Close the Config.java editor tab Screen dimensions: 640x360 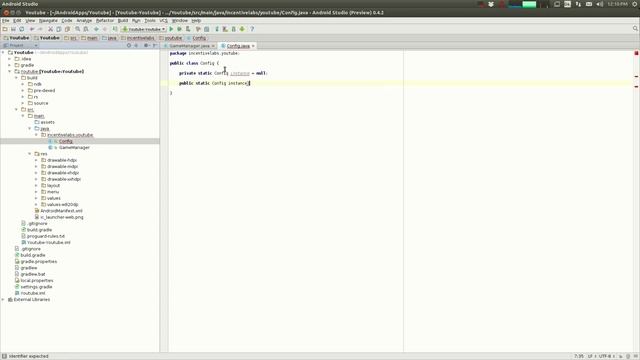pyautogui.click(x=253, y=46)
